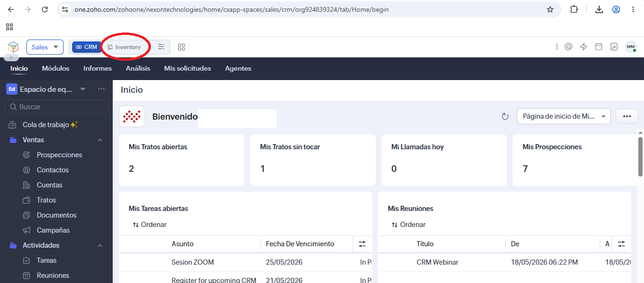Open the Sales space dropdown

(x=45, y=47)
